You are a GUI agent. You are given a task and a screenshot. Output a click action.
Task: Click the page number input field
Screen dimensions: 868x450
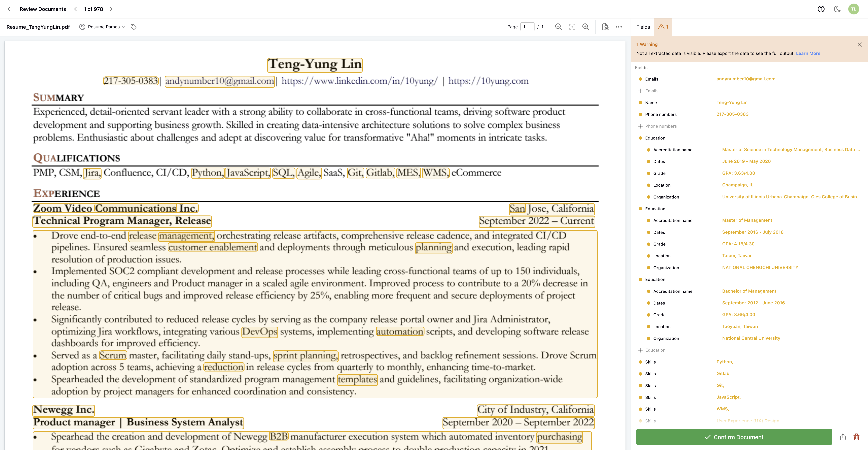pos(527,27)
